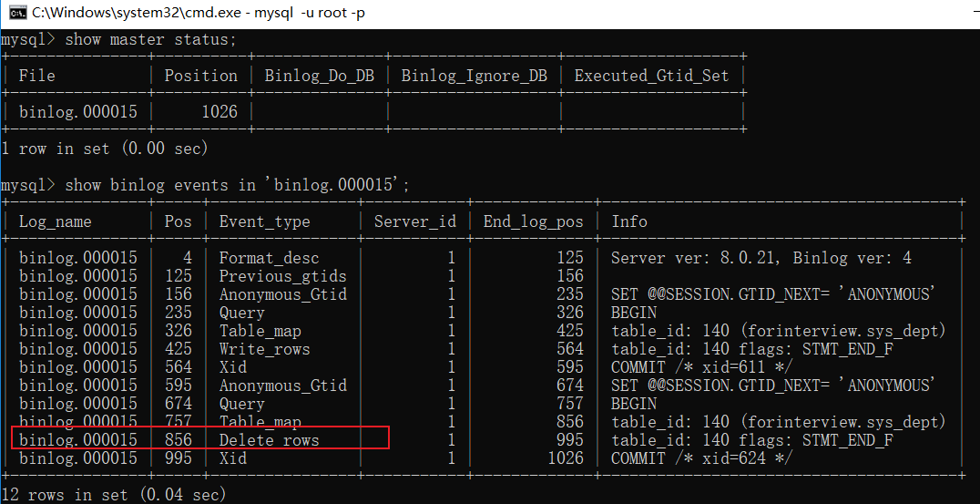The height and width of the screenshot is (504, 980).
Task: Click the 'show binlog events in' command text
Action: 160,185
